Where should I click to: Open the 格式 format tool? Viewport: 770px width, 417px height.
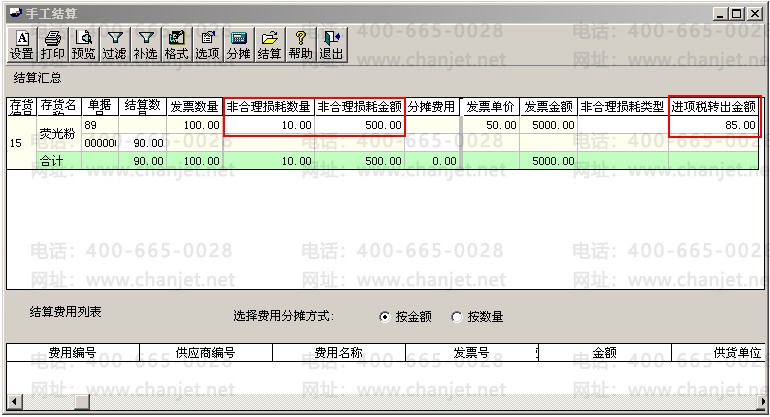176,45
